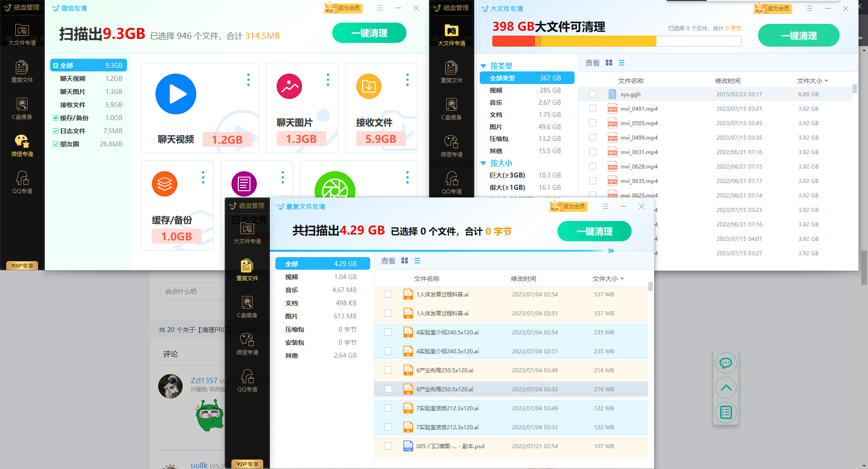868x469 pixels.
Task: Switch large-file list to list view
Action: click(622, 63)
